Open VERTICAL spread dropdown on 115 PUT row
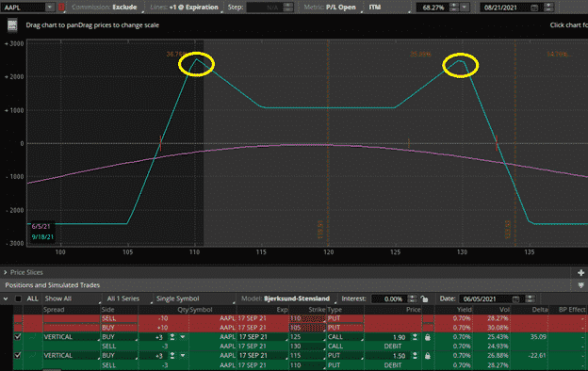Screen dimensions: 588x371 [x=71, y=355]
